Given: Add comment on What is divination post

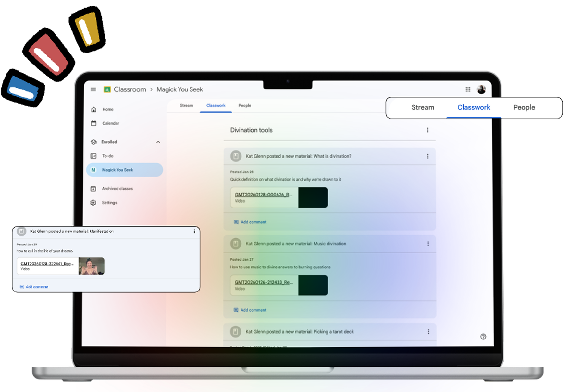Looking at the screenshot, I should pos(253,222).
